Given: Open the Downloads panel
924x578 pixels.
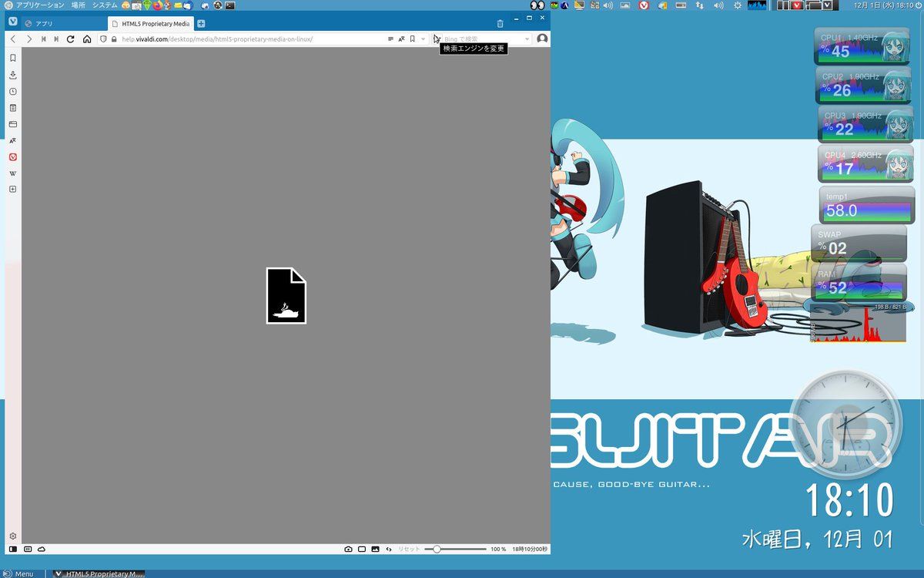Looking at the screenshot, I should pos(13,75).
